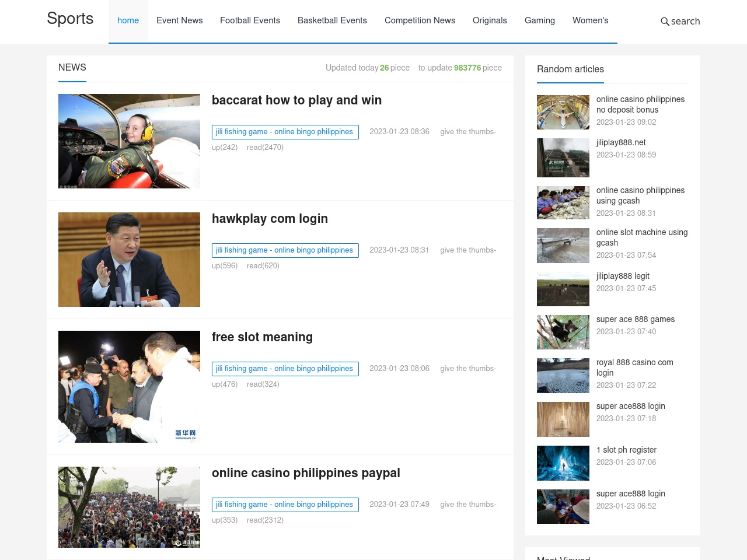Image resolution: width=747 pixels, height=560 pixels.
Task: Click category tag under casino paypal article
Action: (285, 505)
